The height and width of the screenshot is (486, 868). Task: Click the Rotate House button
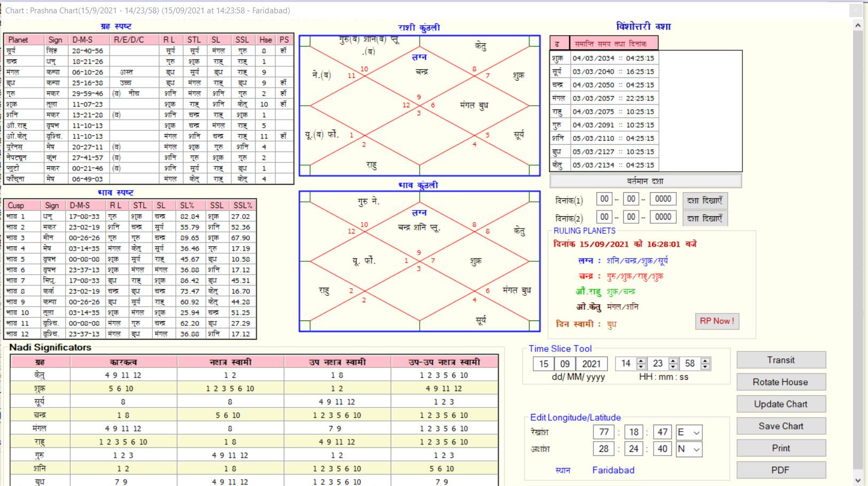780,382
